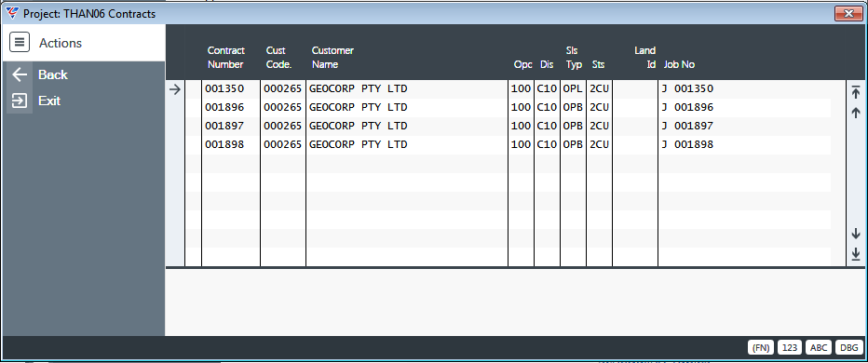Click Job No J 001898
Screen dimensions: 868x363
(x=687, y=145)
